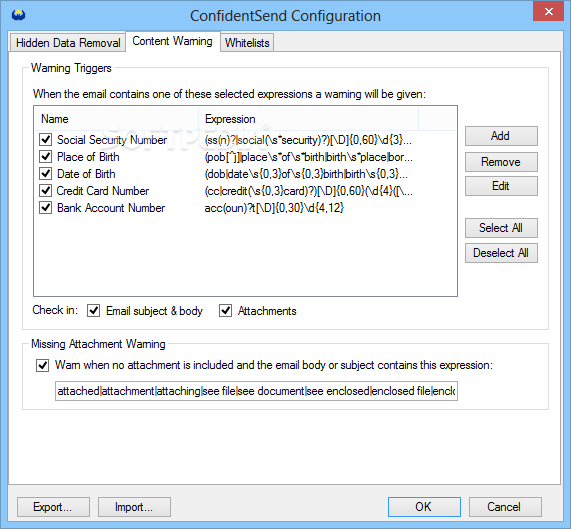Toggle the Place of Birth checkbox
The image size is (571, 529).
(x=46, y=157)
